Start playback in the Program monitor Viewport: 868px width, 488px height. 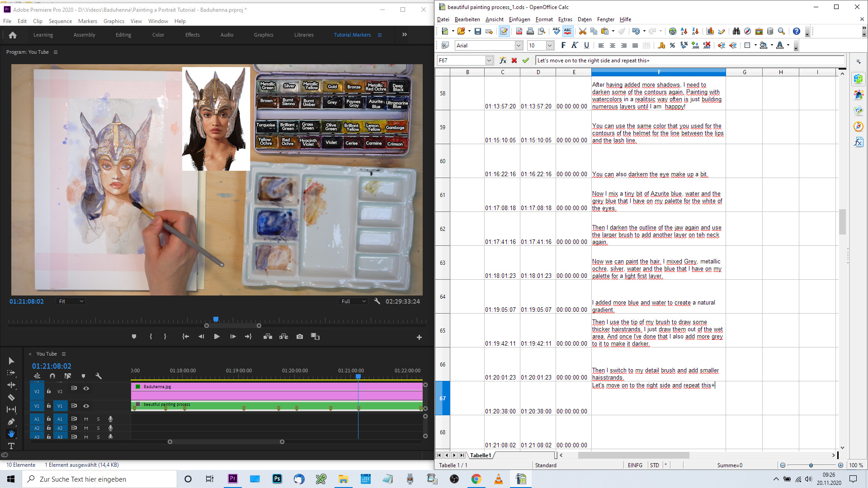[217, 337]
